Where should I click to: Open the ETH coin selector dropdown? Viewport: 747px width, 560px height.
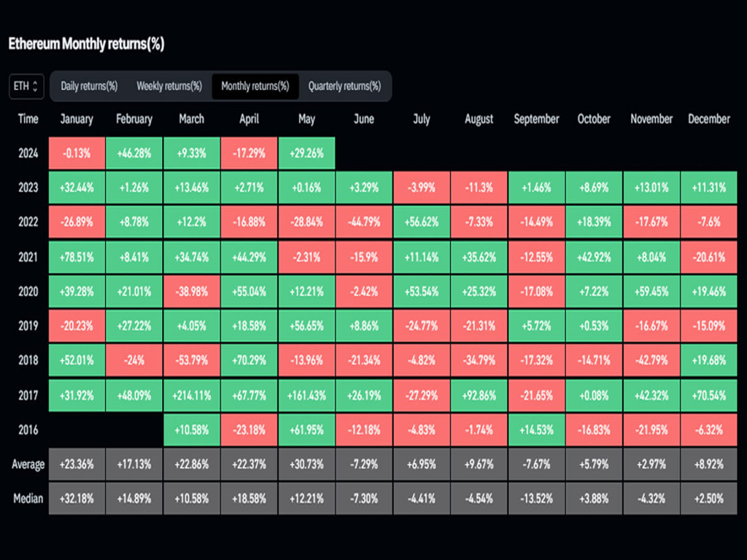[27, 86]
